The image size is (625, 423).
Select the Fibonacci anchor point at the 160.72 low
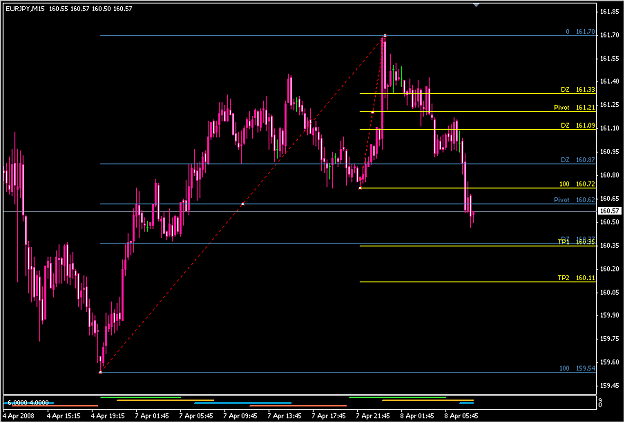[x=360, y=188]
